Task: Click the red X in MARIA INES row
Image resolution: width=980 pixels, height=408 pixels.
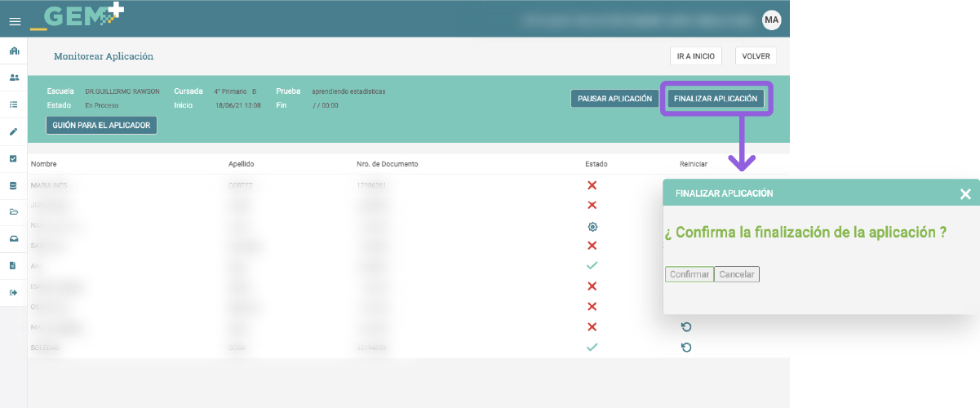Action: (x=592, y=185)
